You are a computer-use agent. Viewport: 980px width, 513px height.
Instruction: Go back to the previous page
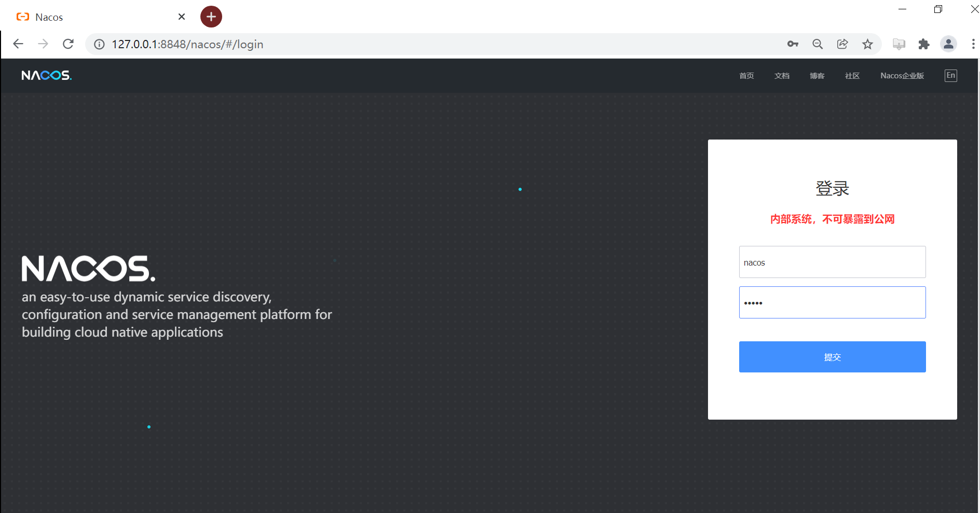click(18, 44)
